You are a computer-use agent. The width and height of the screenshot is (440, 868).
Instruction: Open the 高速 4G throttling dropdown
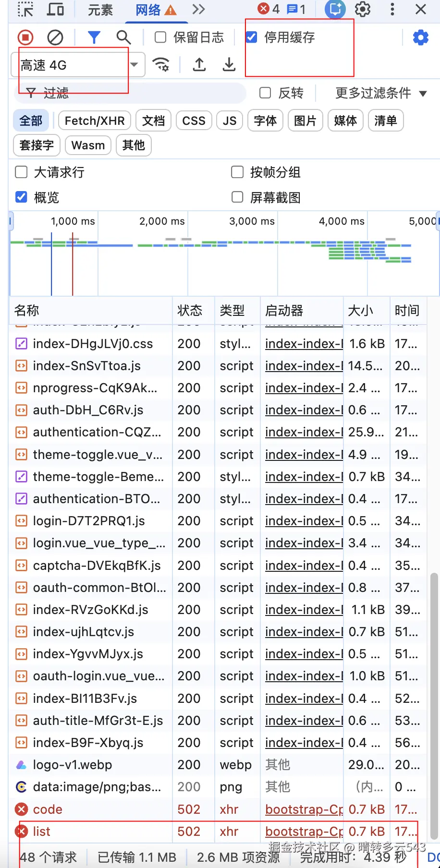click(x=78, y=65)
